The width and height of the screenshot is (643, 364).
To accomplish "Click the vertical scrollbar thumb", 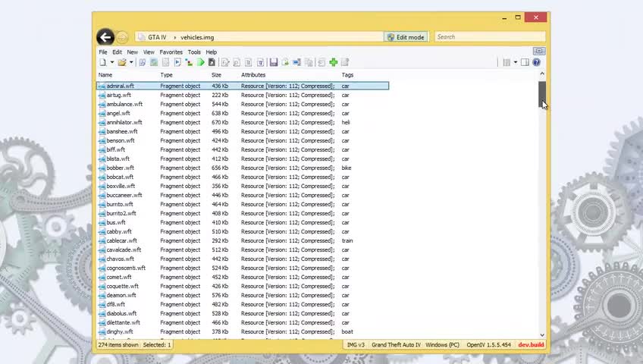I will (542, 94).
